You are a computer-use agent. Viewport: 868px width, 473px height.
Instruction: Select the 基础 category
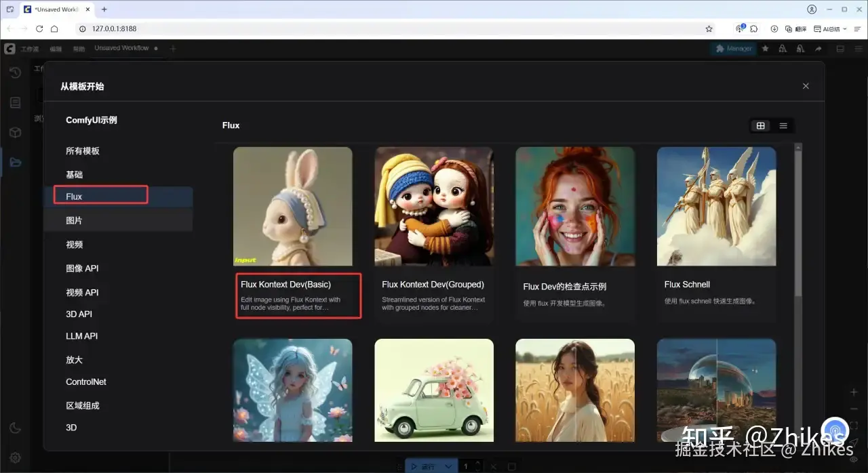coord(118,174)
